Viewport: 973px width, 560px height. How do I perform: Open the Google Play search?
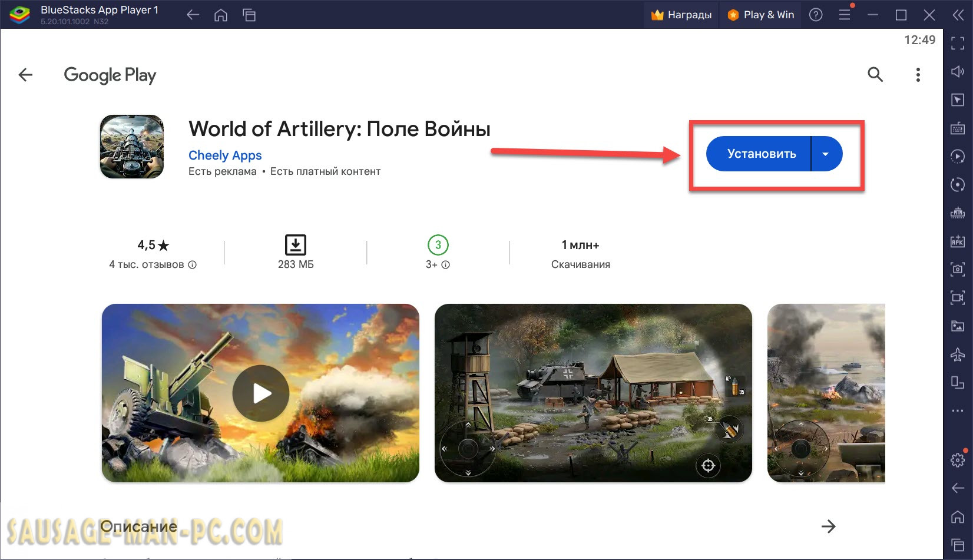click(x=875, y=74)
